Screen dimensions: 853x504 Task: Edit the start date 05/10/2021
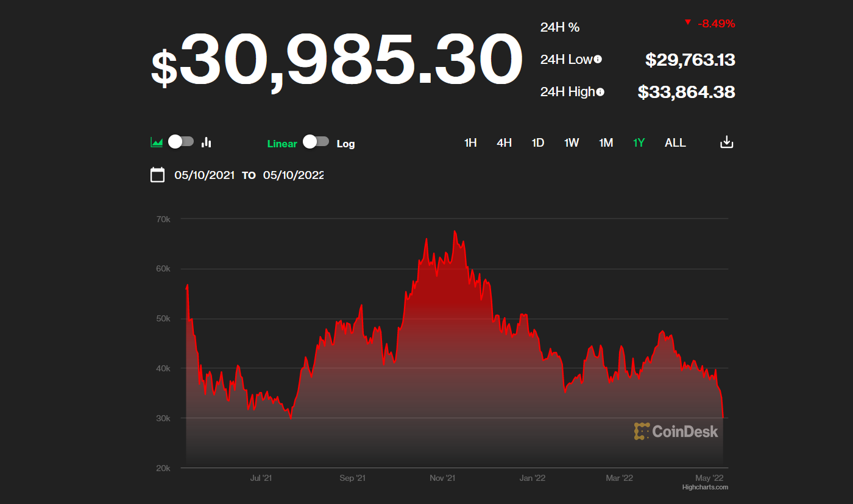pos(204,175)
